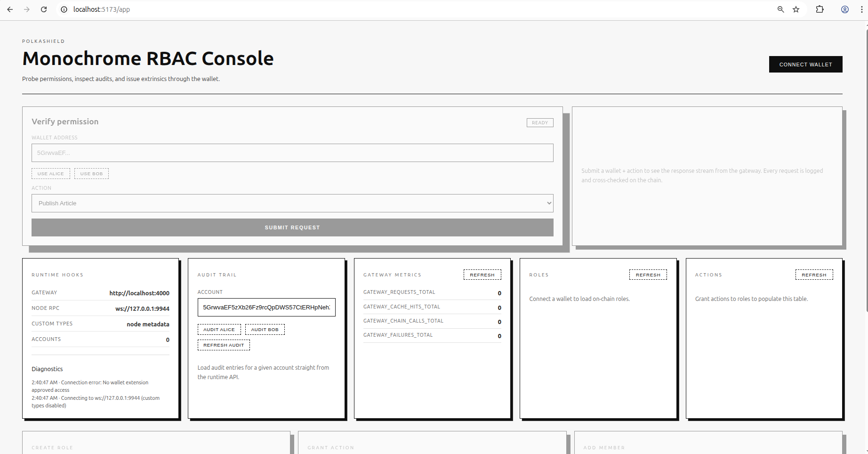Refresh the Roles panel

point(648,275)
